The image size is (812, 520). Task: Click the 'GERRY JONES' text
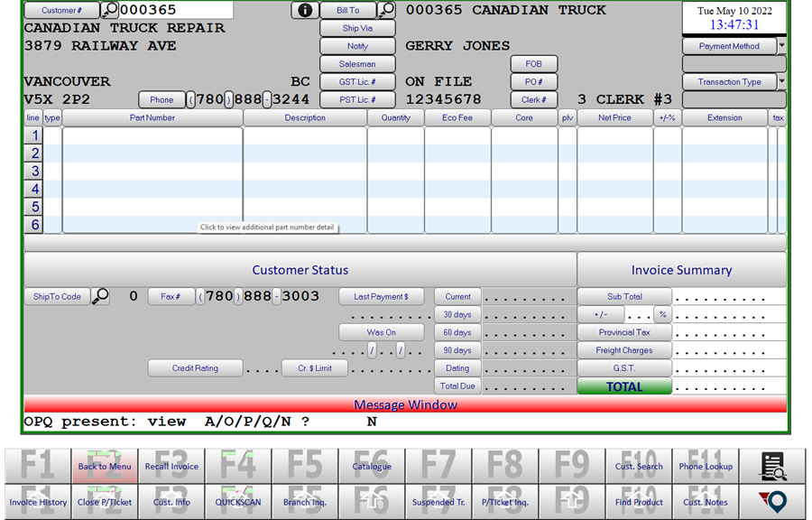tap(457, 45)
